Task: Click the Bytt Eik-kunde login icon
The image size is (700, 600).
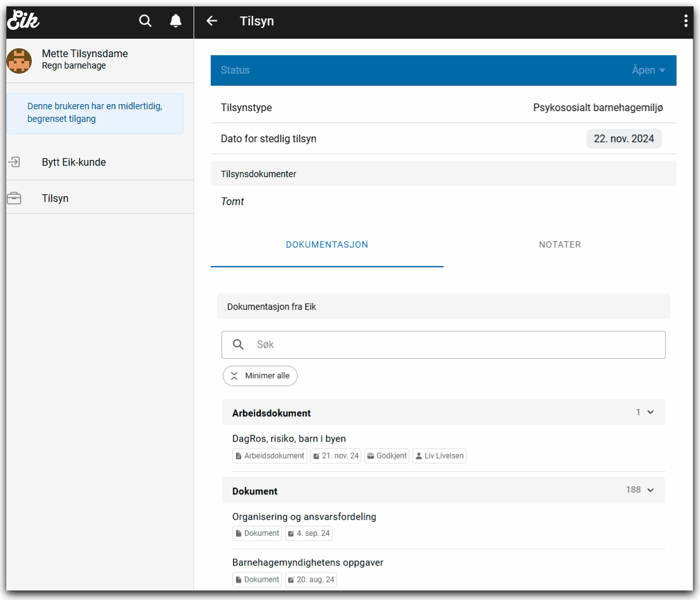Action: [14, 162]
